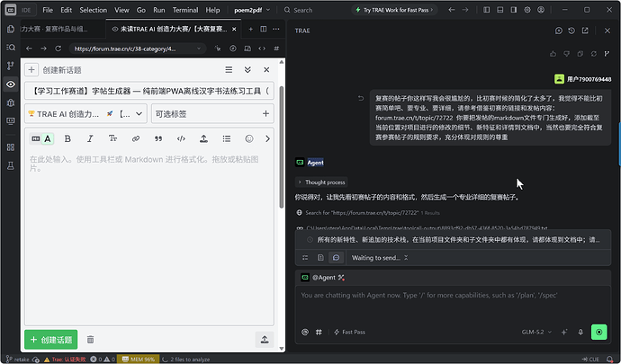Click the sparkle optimize prompt icon
Image resolution: width=621 pixels, height=364 pixels.
click(564, 332)
